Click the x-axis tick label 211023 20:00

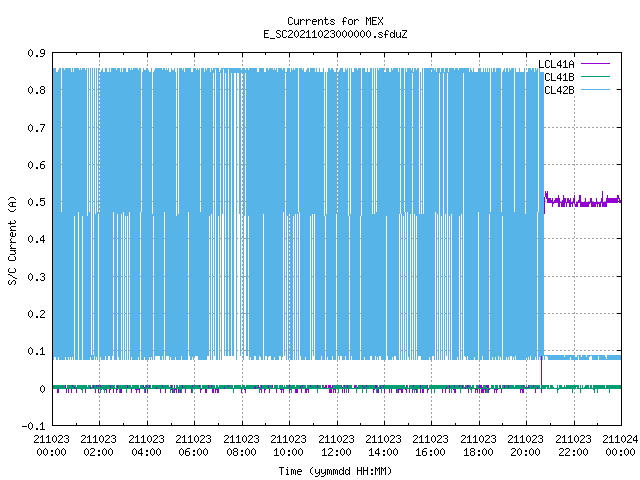(x=526, y=446)
